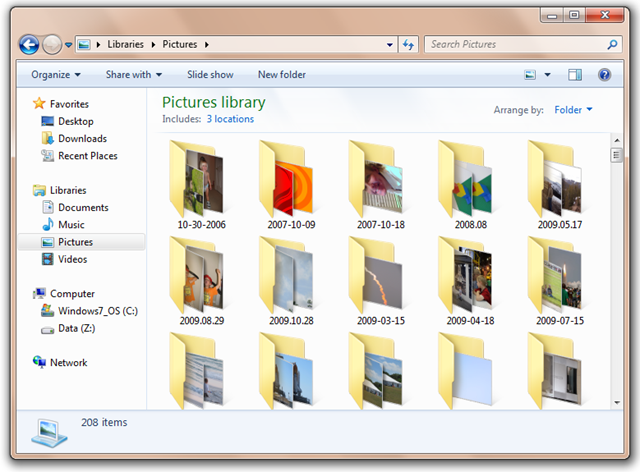Click Libraries in the address breadcrumb

click(x=126, y=45)
